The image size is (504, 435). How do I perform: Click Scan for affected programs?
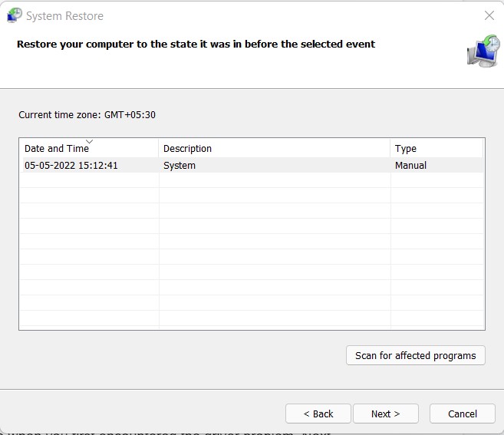click(x=415, y=355)
